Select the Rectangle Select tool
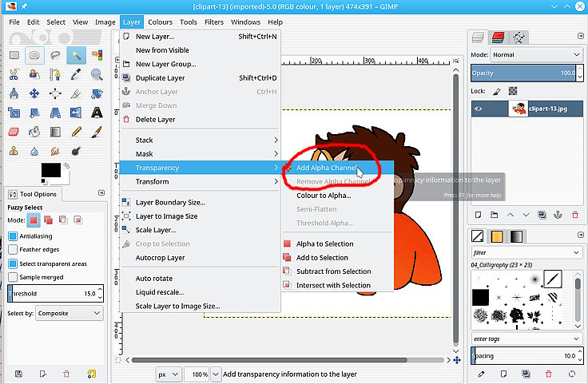Viewport: 588px width, 384px height. [14, 55]
